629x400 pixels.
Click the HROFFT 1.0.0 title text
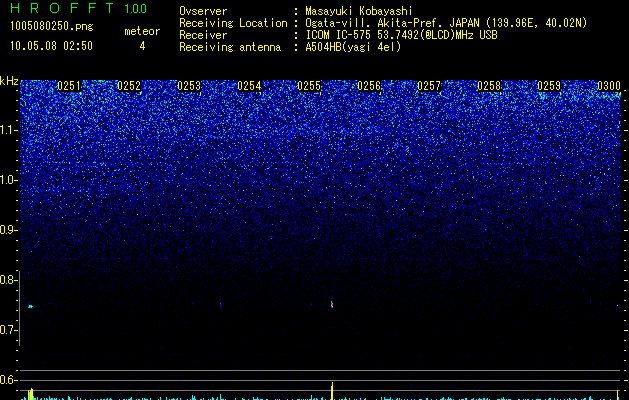coord(78,8)
